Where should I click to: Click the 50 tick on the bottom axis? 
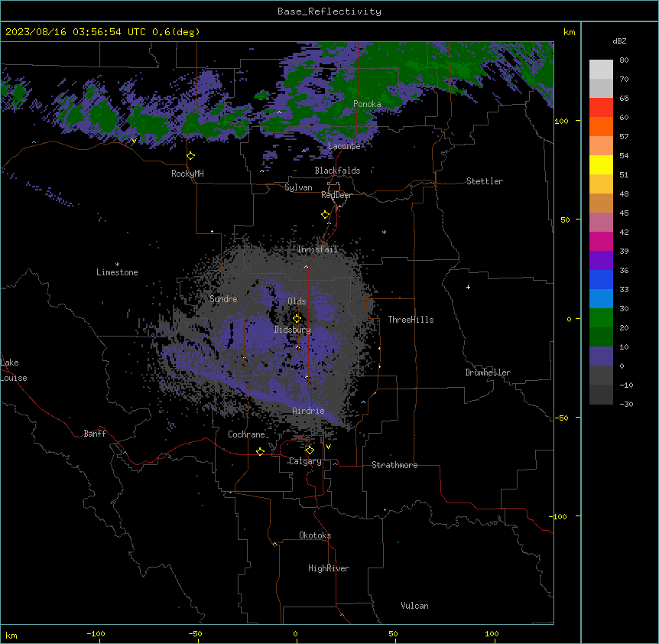click(393, 633)
